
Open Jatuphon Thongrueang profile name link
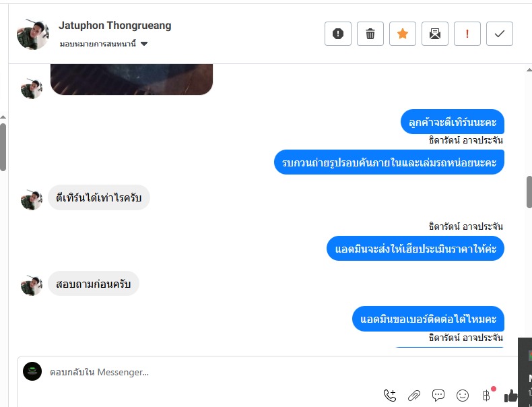pyautogui.click(x=115, y=26)
